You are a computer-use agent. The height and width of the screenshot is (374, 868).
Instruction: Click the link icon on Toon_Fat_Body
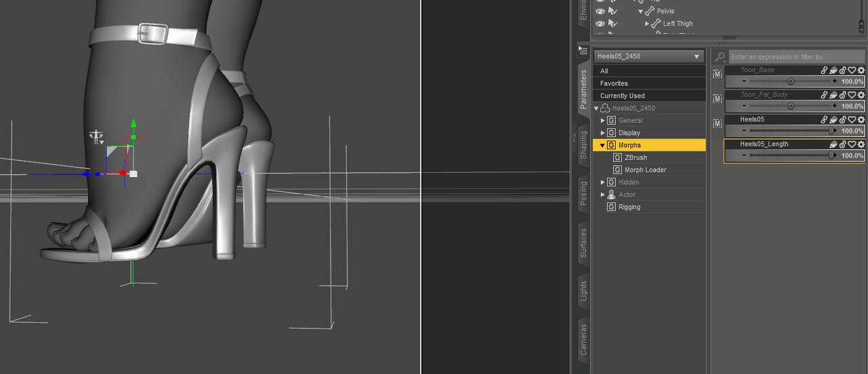pos(825,95)
